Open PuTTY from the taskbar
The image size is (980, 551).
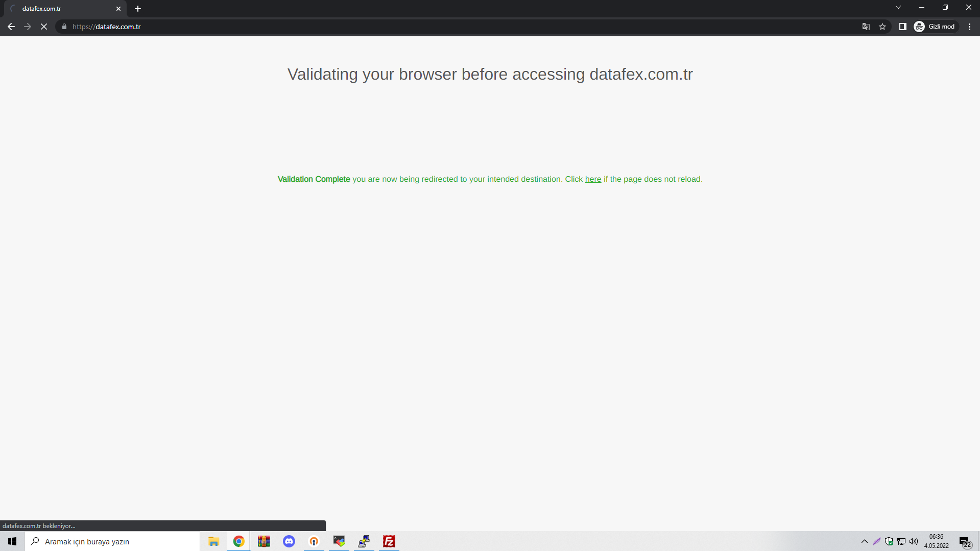(x=364, y=541)
